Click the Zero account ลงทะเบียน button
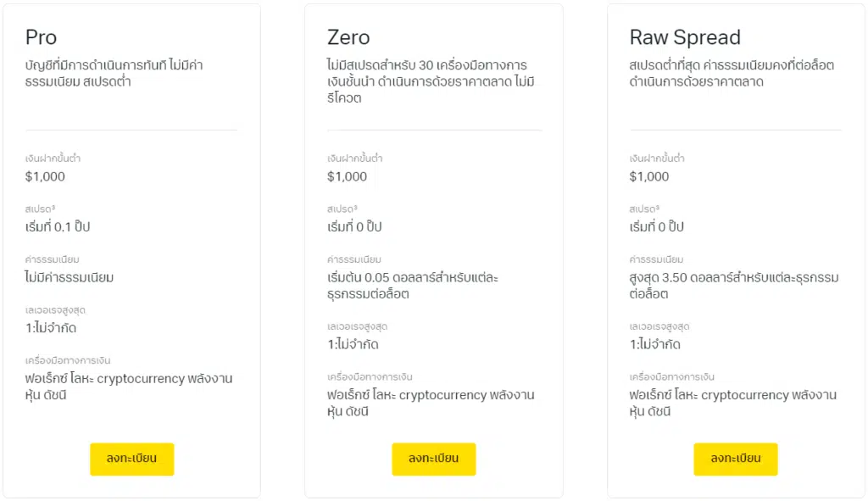The width and height of the screenshot is (868, 501). coord(433,459)
